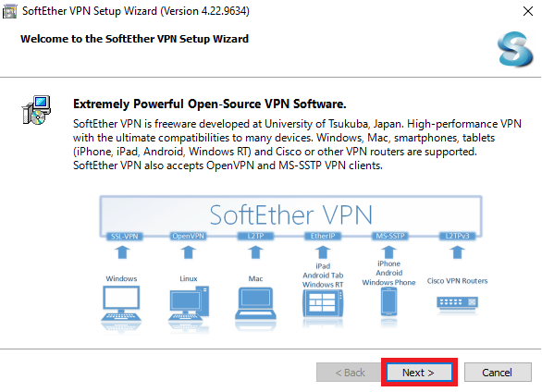Click the SoftEther VPN diagram banner
Viewport: 542px width, 392px height.
point(291,214)
